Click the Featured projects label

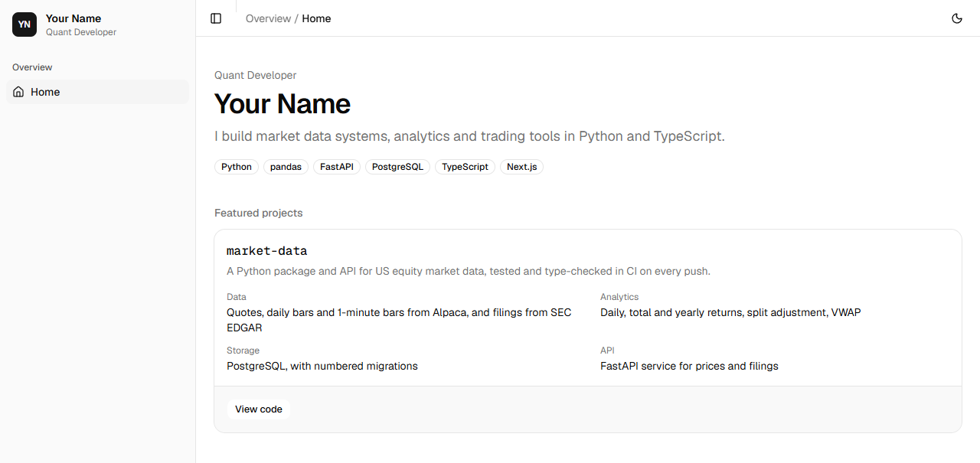pyautogui.click(x=259, y=213)
